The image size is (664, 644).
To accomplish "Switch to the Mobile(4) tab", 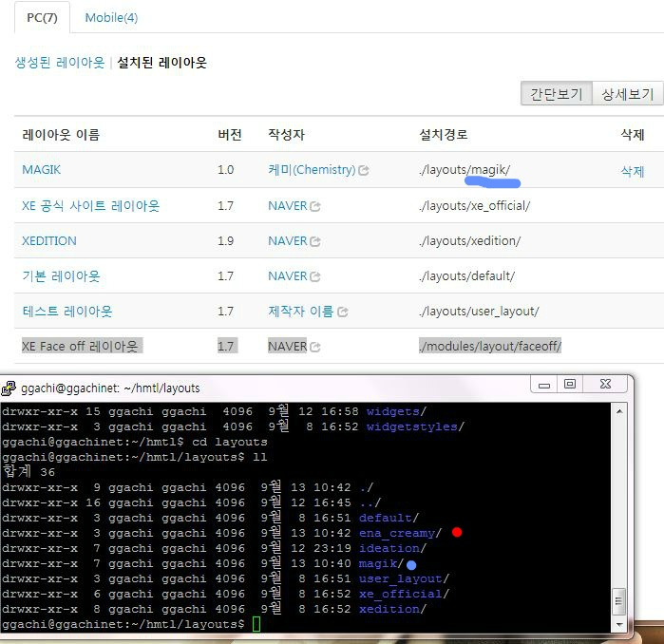I will click(x=111, y=18).
